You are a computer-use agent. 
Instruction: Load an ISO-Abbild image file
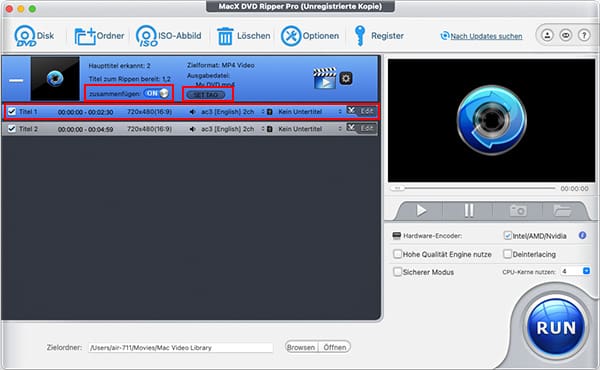pyautogui.click(x=147, y=36)
